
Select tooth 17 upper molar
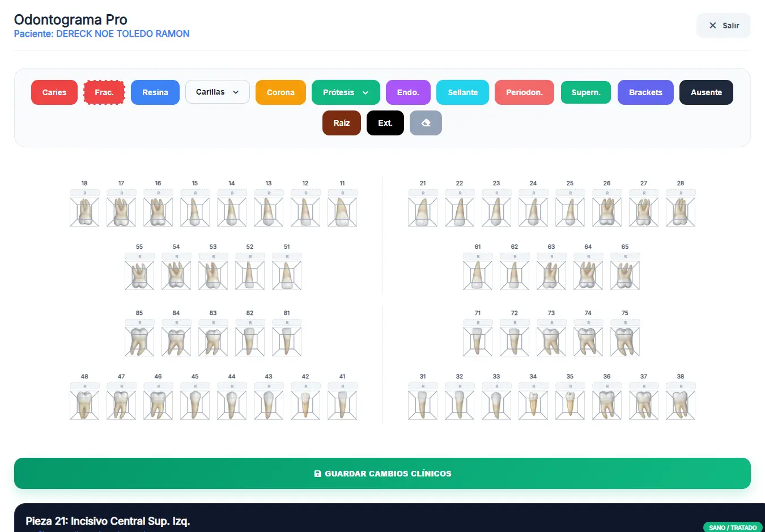point(121,212)
